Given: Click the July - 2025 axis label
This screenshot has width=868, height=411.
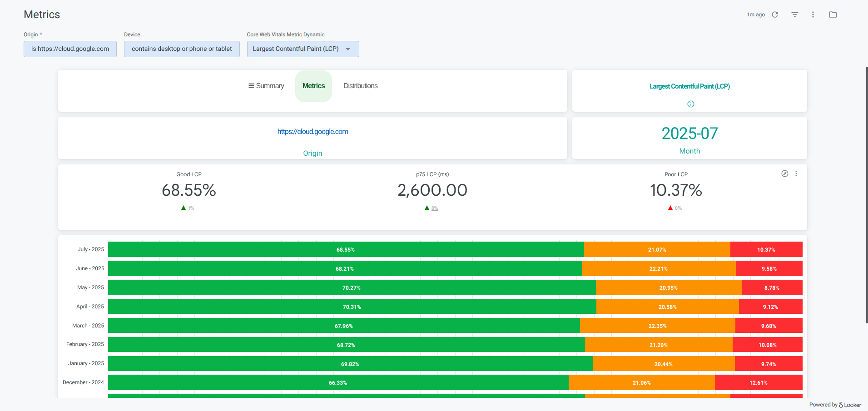Looking at the screenshot, I should tap(91, 249).
